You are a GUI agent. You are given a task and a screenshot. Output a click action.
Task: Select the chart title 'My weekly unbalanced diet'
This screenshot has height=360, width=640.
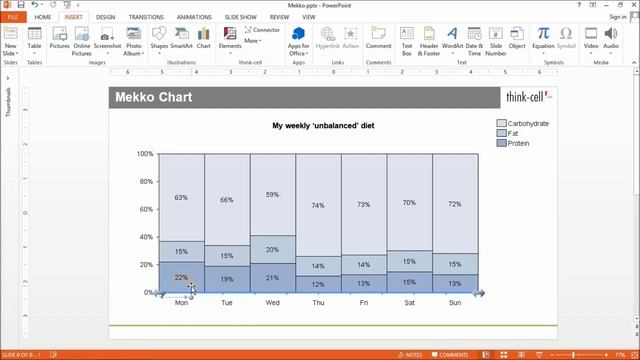click(x=323, y=126)
